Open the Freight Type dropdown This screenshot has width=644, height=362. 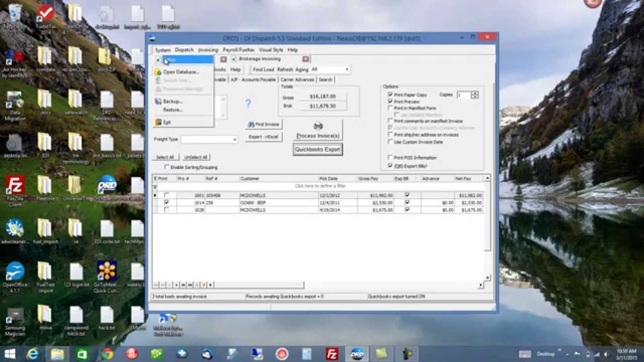(235, 139)
